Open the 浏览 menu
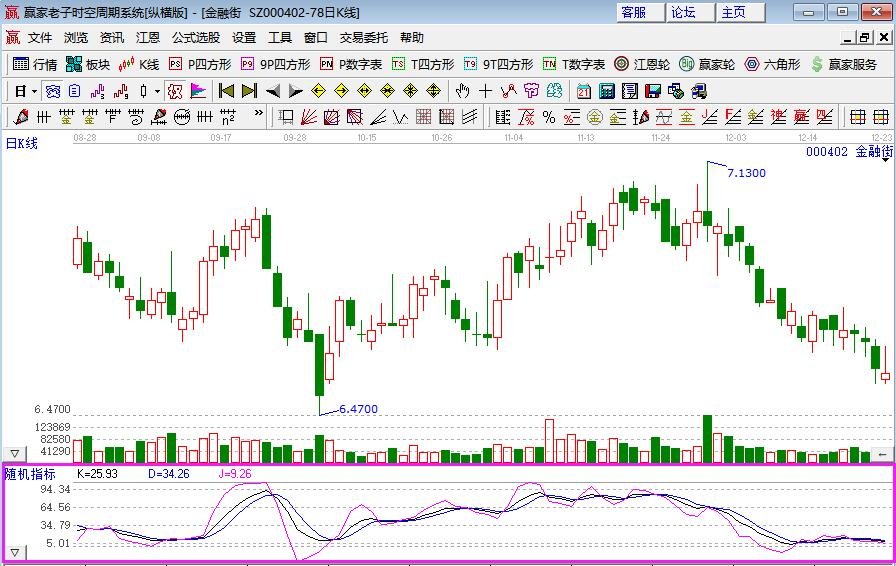896x566 pixels. click(x=76, y=38)
